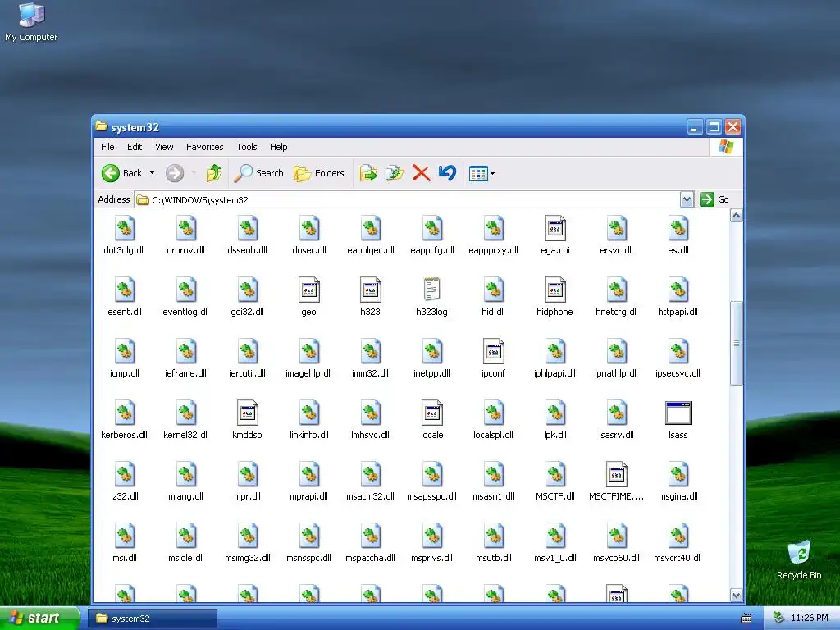
Task: Click the ipsecsvc.dll file name
Action: 678,373
